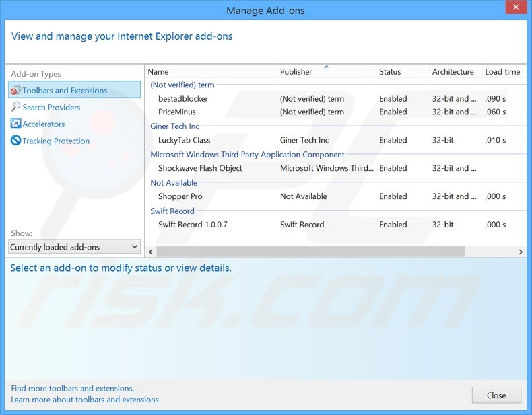Click the Not Available group header
This screenshot has width=532, height=415.
point(174,182)
